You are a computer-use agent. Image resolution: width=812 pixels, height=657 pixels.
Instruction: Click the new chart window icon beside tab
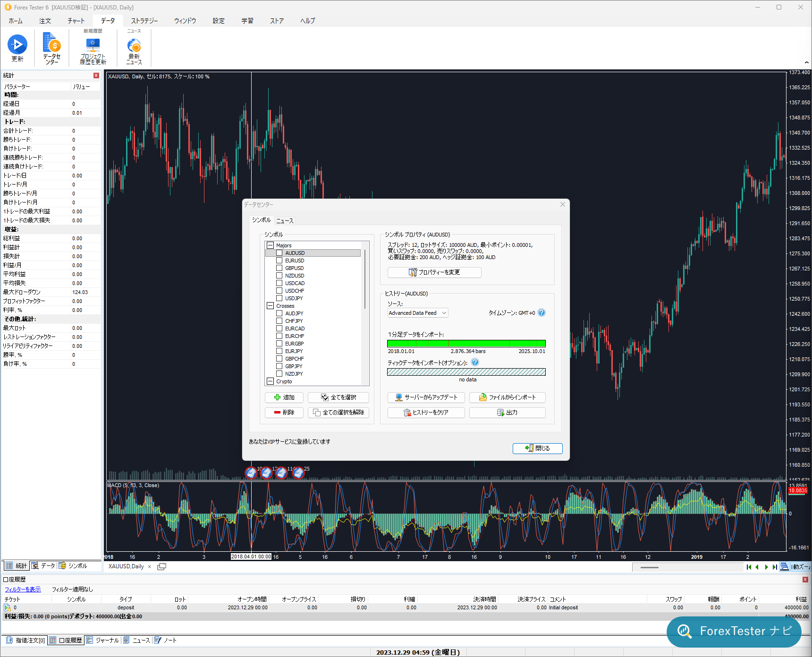click(x=161, y=566)
